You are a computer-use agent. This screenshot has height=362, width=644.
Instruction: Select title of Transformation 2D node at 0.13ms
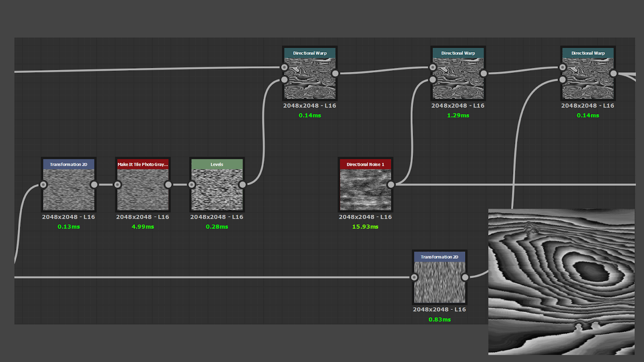68,164
